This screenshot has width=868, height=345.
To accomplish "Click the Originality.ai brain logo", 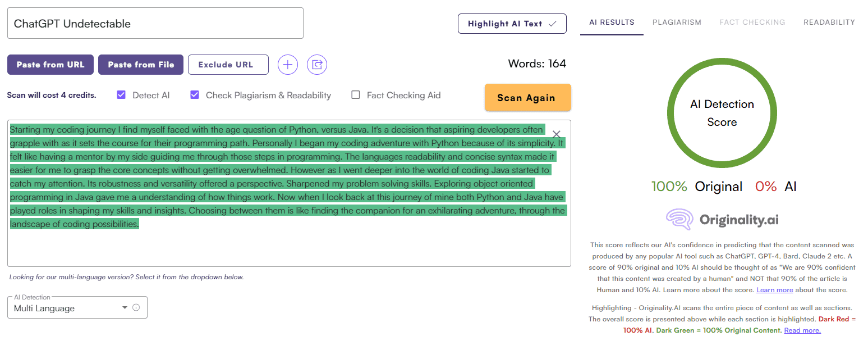I will (681, 219).
